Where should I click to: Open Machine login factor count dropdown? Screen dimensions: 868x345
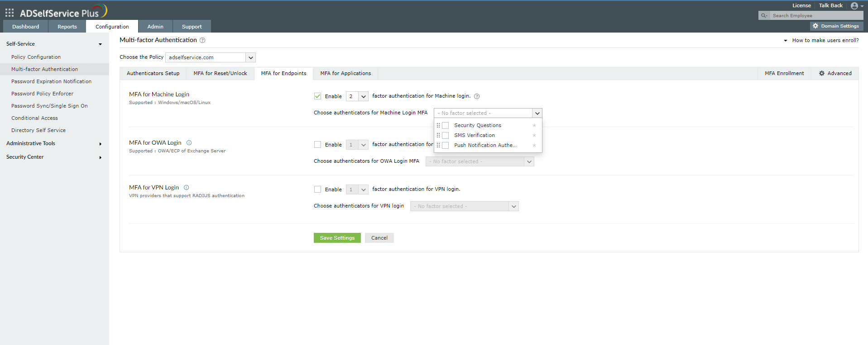coord(357,96)
